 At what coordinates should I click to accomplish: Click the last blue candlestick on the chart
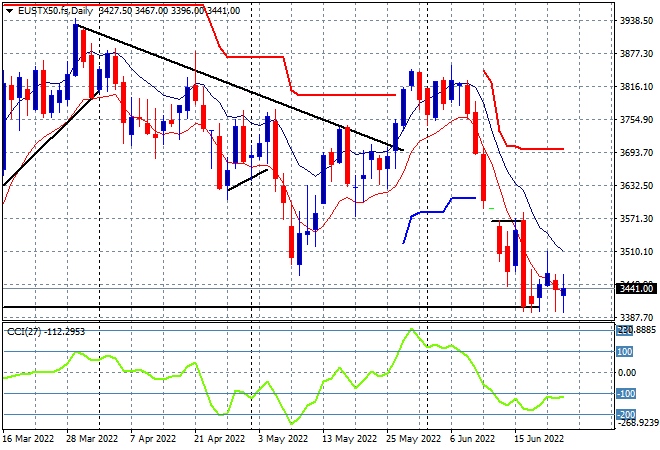coord(564,292)
